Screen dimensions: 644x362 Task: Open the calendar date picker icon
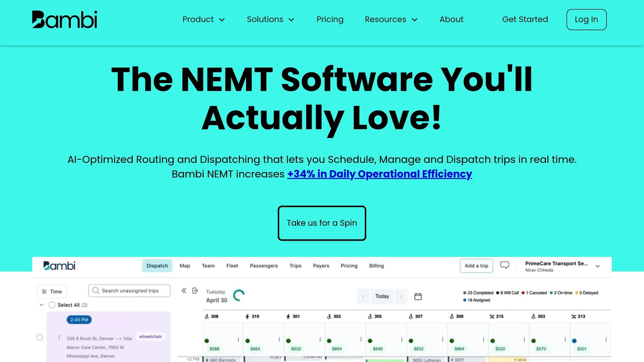pos(418,296)
